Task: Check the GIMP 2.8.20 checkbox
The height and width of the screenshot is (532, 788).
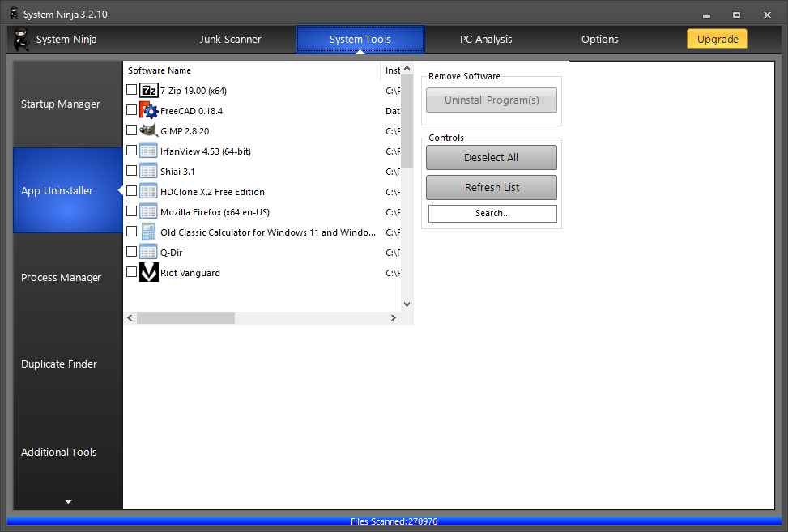Action: pyautogui.click(x=132, y=130)
